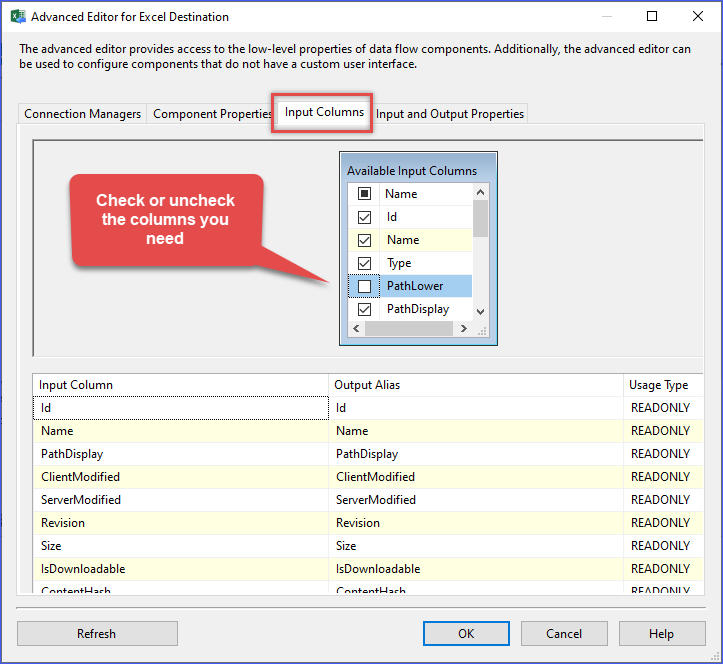Select the Revision input column row
The height and width of the screenshot is (664, 723).
coord(180,523)
